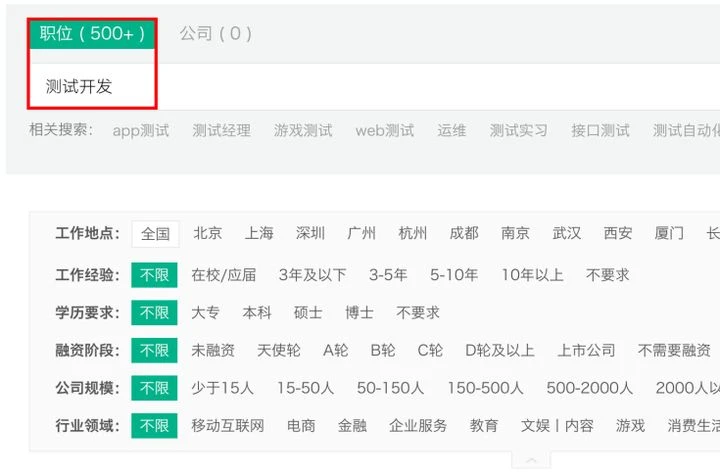Select 全国 as work location
Viewport: 720px width, 476px height.
tap(155, 234)
